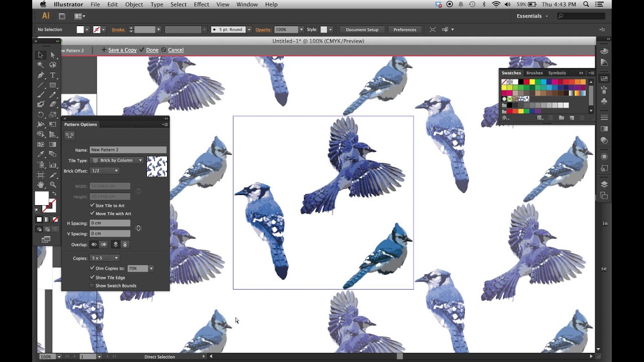The image size is (644, 362).
Task: Open the Effect menu
Action: point(201,5)
